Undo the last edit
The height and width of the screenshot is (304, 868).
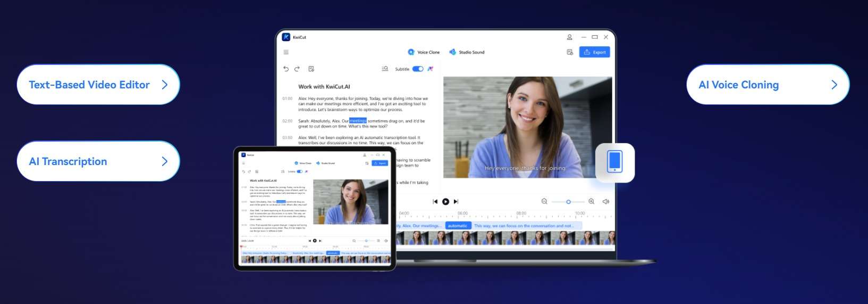pos(286,69)
